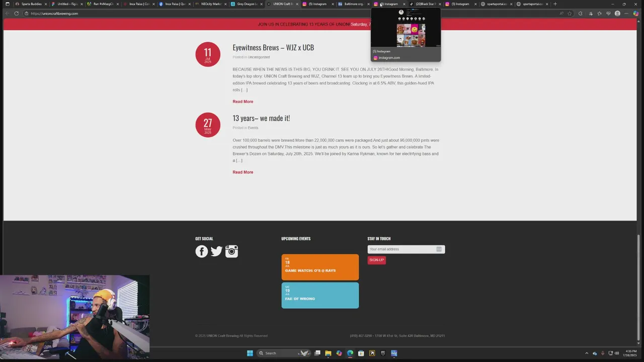Image resolution: width=644 pixels, height=362 pixels.
Task: Open Fae of Wrong event card
Action: tap(320, 295)
